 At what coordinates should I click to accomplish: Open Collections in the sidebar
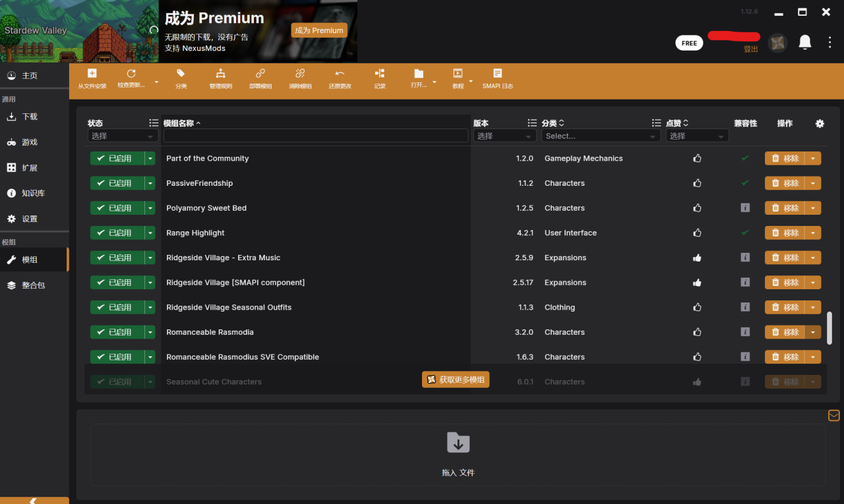point(34,285)
